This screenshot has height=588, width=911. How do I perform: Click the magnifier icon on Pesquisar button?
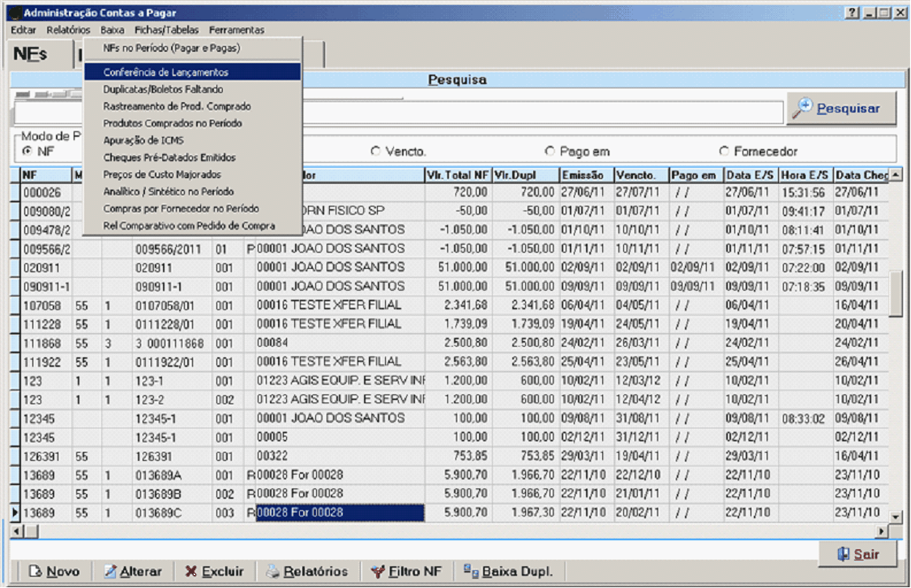click(x=802, y=109)
